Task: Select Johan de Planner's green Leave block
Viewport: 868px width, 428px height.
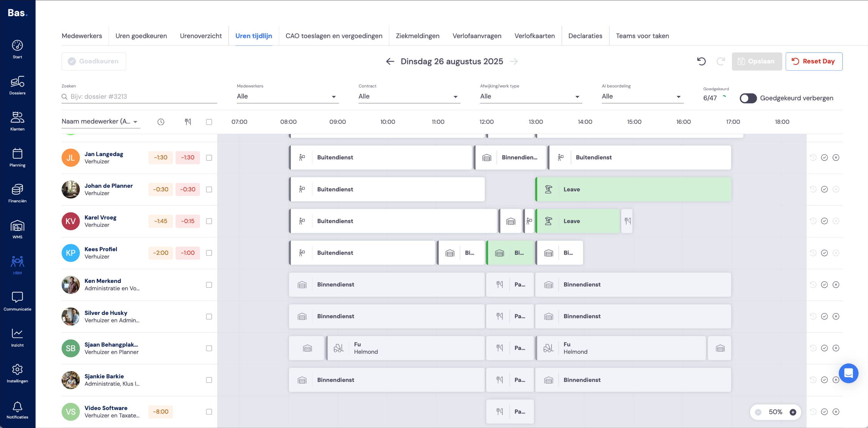Action: tap(633, 189)
